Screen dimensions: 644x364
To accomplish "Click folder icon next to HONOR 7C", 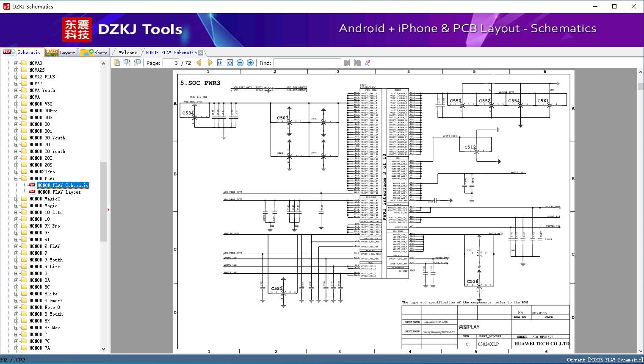I will tap(24, 341).
